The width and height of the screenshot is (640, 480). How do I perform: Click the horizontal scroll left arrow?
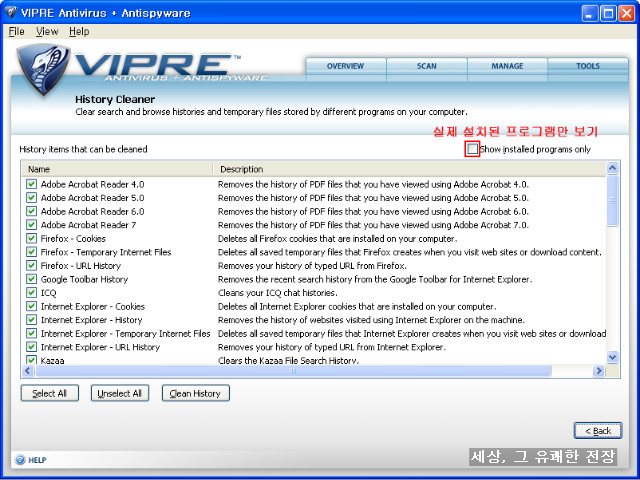28,371
